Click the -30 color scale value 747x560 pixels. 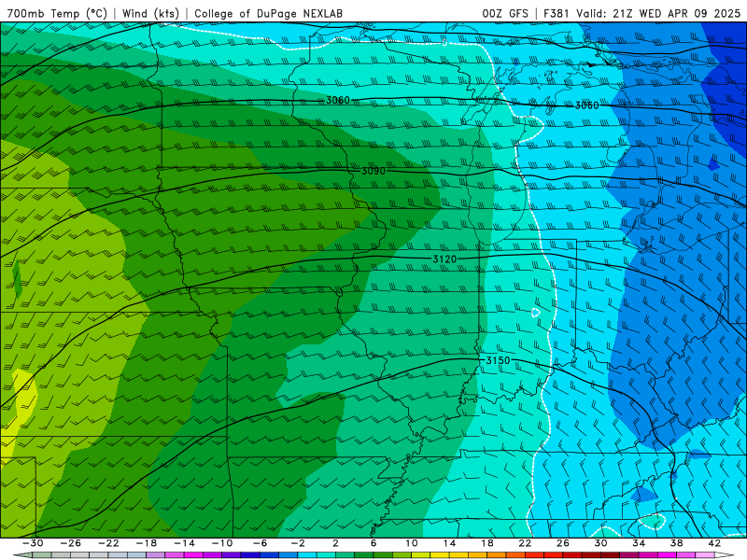click(x=33, y=543)
